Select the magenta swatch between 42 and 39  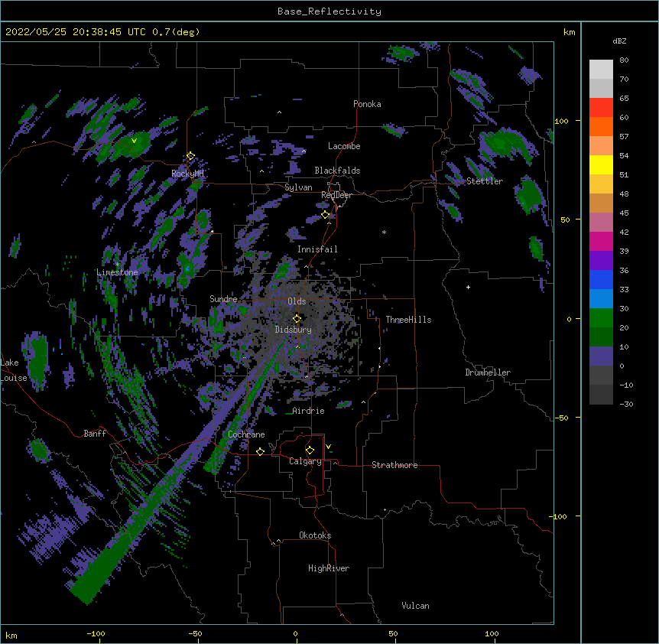click(x=601, y=241)
